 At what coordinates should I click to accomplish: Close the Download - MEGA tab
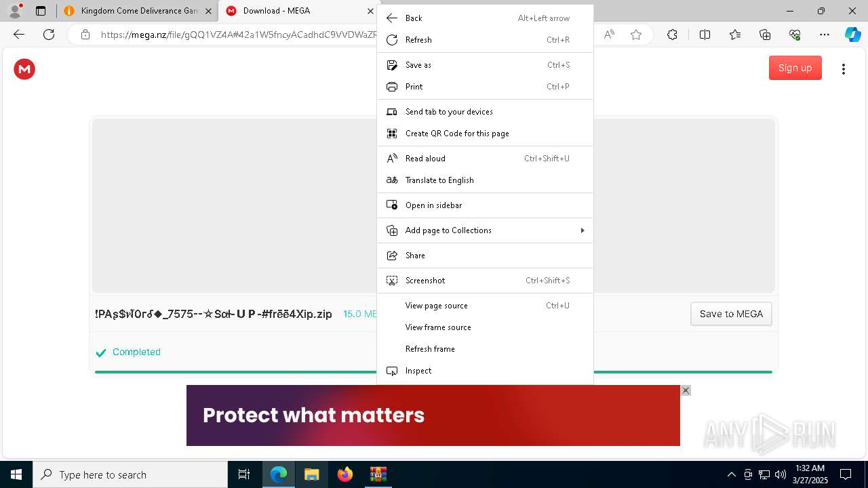(370, 11)
